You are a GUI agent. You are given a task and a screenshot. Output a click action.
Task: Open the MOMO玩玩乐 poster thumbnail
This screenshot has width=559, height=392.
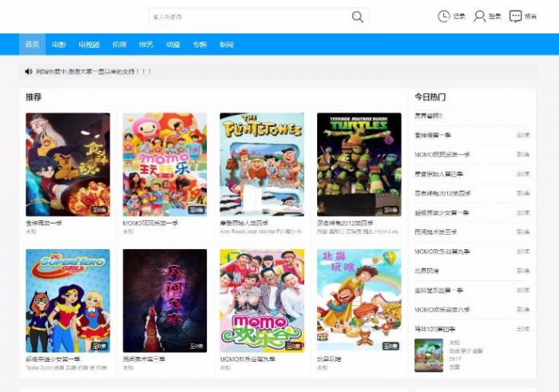(x=165, y=164)
